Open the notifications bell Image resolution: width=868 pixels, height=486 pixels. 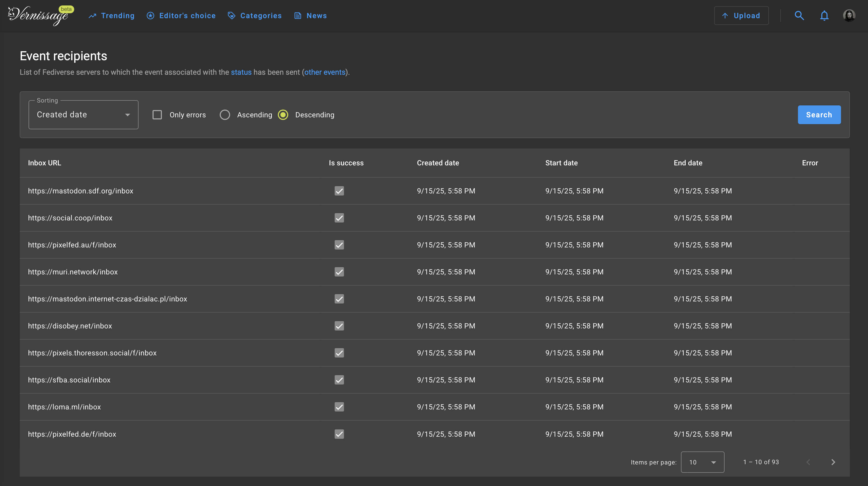[824, 16]
